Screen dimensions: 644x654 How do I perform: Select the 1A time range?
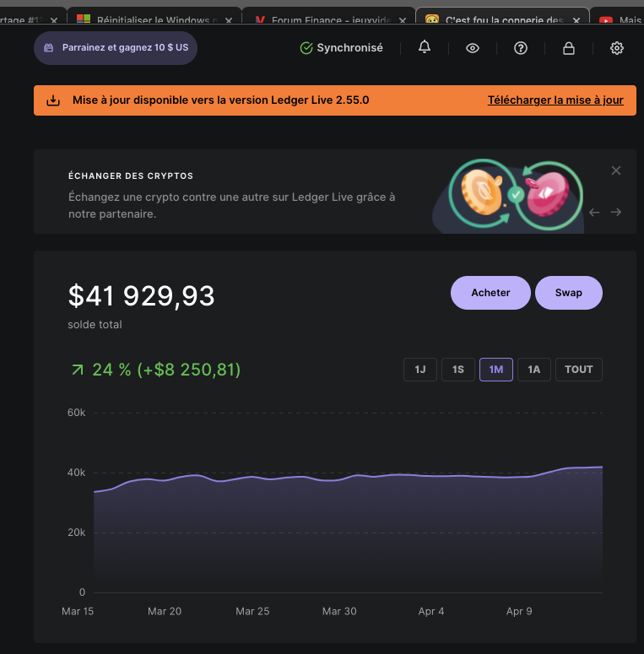(x=533, y=370)
